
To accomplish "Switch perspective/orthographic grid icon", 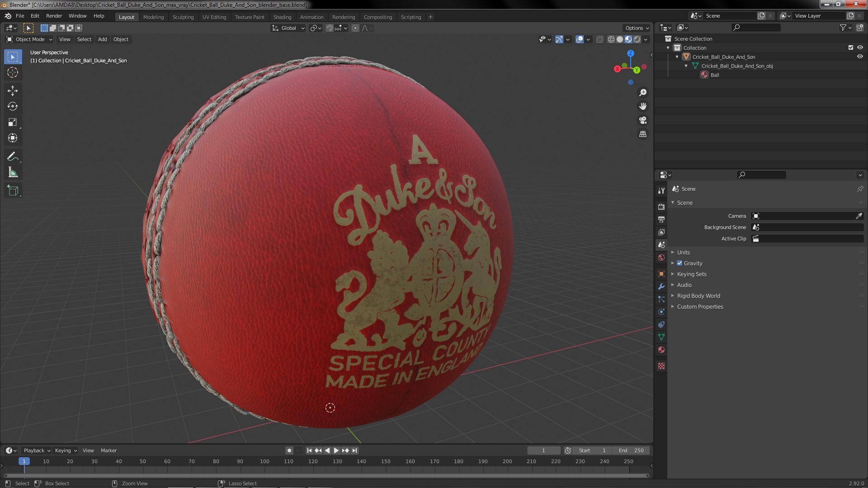I will point(642,134).
